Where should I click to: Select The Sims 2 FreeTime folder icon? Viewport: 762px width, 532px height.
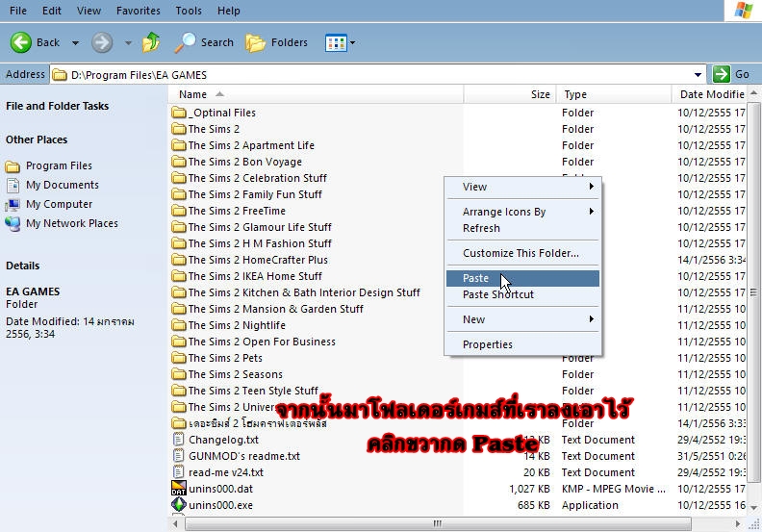(x=179, y=211)
